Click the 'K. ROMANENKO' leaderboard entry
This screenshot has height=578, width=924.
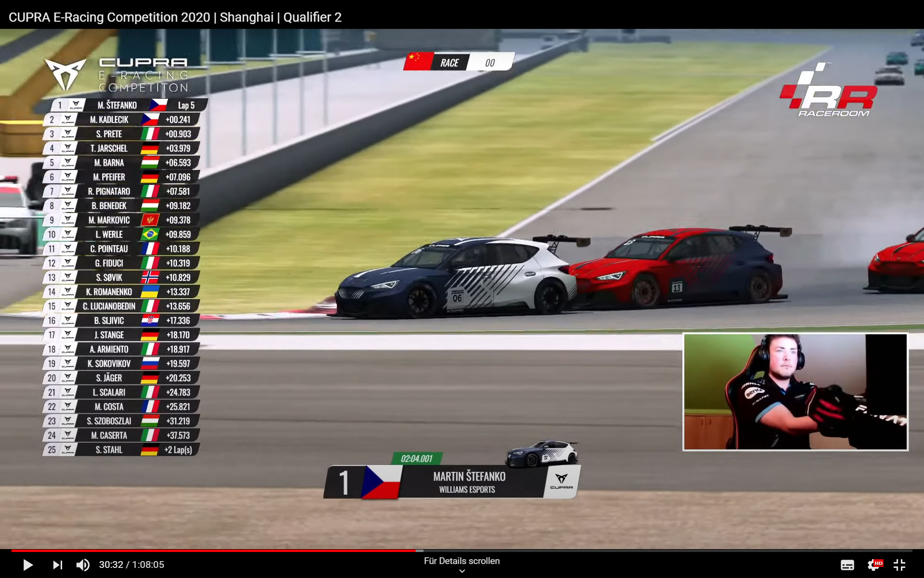pos(121,292)
